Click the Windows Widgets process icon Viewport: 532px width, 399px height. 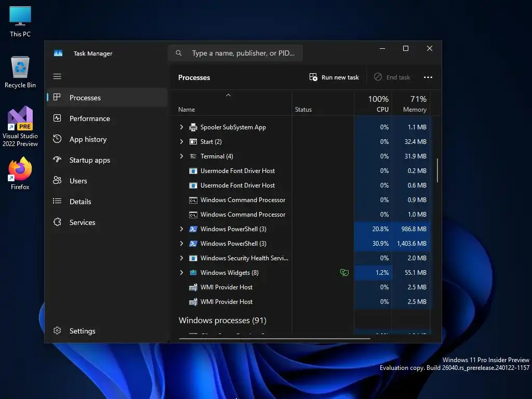coord(193,272)
